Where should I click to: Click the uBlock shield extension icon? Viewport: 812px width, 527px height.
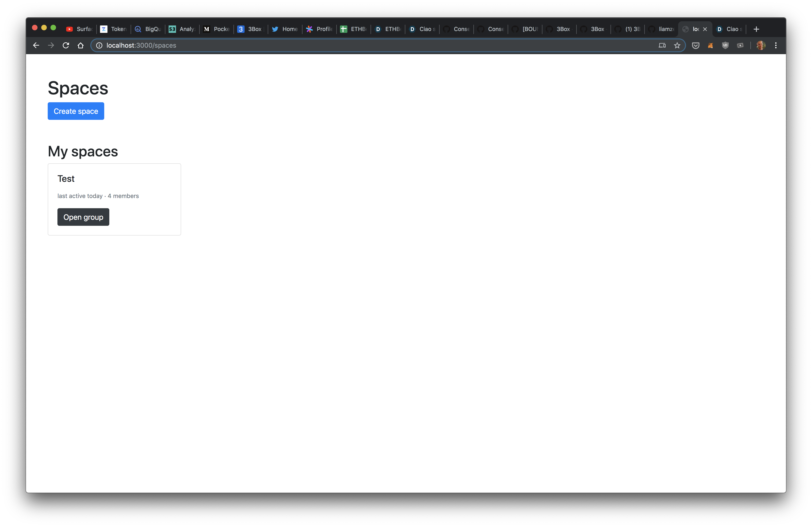tap(725, 45)
